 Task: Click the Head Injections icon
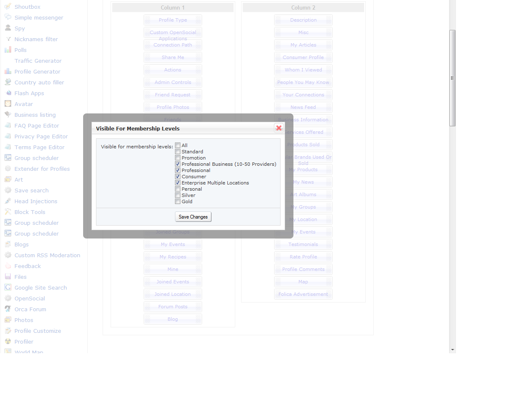(8, 201)
